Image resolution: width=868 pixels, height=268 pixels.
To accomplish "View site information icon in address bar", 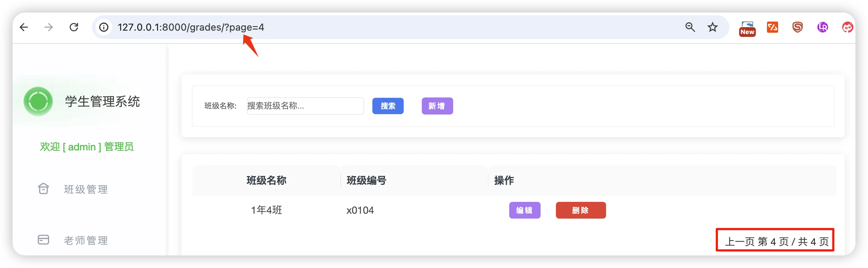I will 104,27.
